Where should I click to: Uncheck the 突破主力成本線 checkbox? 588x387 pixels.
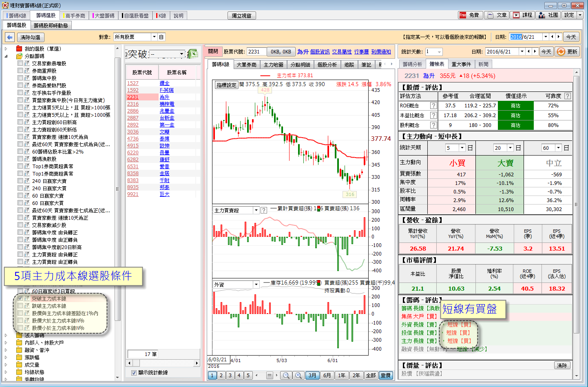(20, 298)
